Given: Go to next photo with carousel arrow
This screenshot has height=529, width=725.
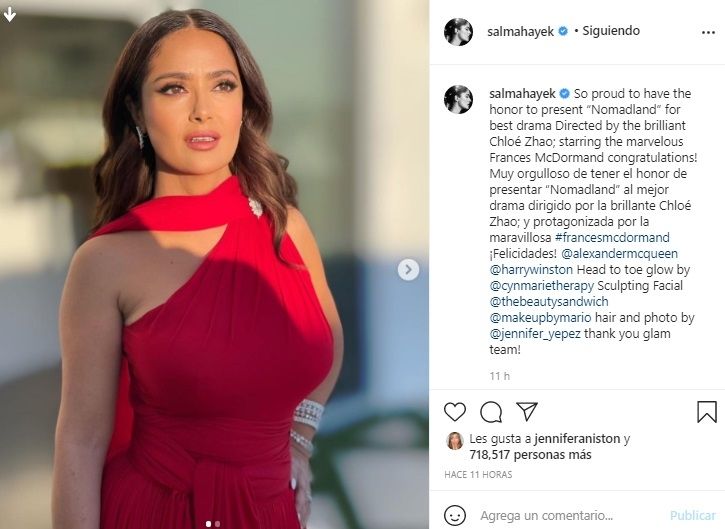Looking at the screenshot, I should pos(408,270).
